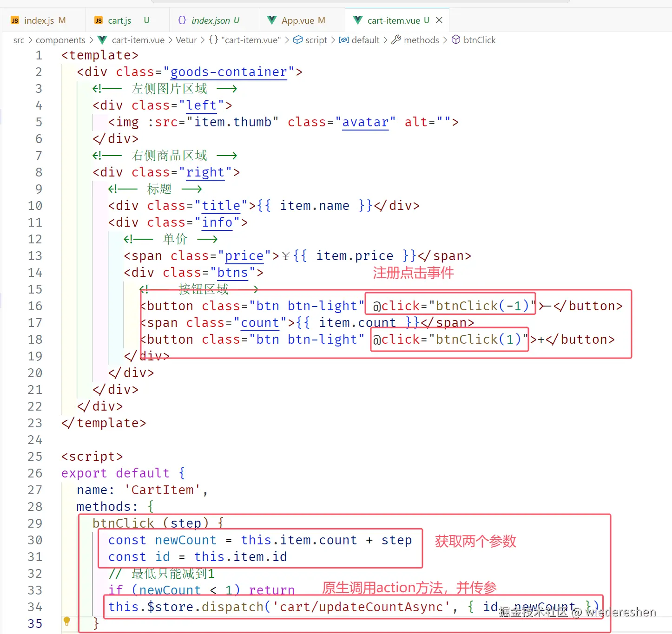Click the variable icon before default
Image resolution: width=672 pixels, height=634 pixels.
point(344,40)
